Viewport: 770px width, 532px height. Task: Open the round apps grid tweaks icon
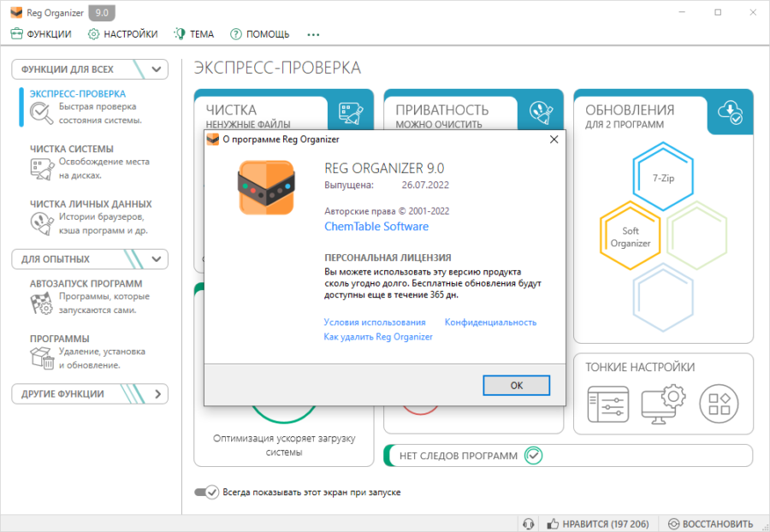pyautogui.click(x=719, y=404)
